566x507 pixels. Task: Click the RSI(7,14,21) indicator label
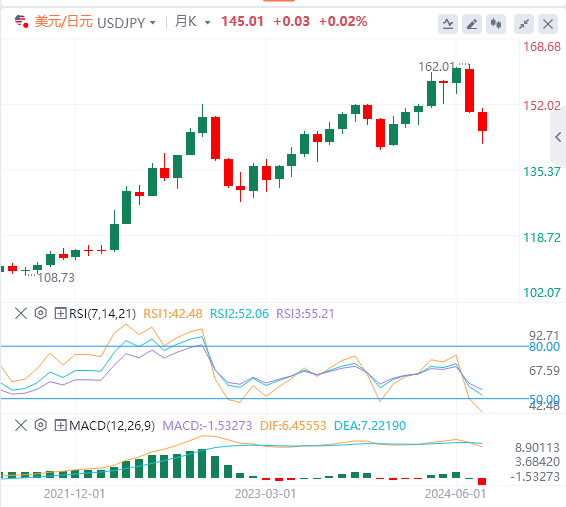[102, 314]
